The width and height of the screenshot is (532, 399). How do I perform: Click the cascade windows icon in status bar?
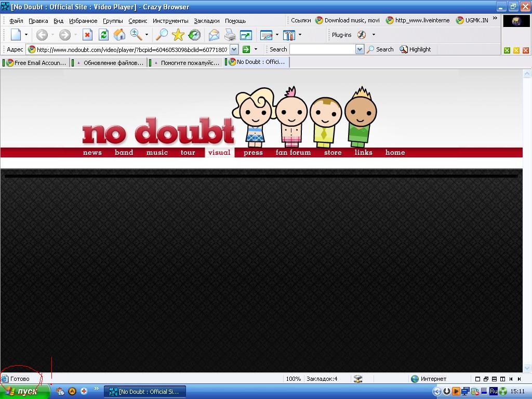486,379
